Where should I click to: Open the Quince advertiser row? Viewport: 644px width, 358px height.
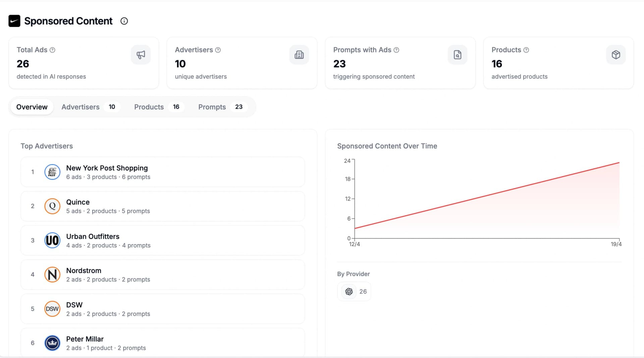coord(163,206)
